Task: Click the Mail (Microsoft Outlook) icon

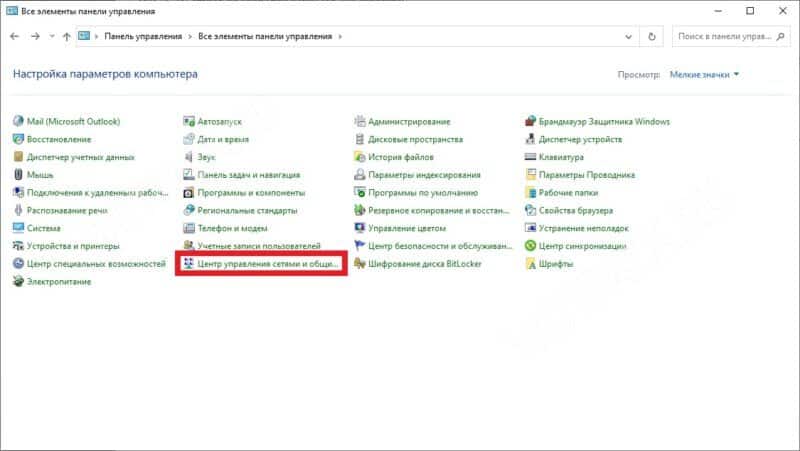Action: coord(19,122)
